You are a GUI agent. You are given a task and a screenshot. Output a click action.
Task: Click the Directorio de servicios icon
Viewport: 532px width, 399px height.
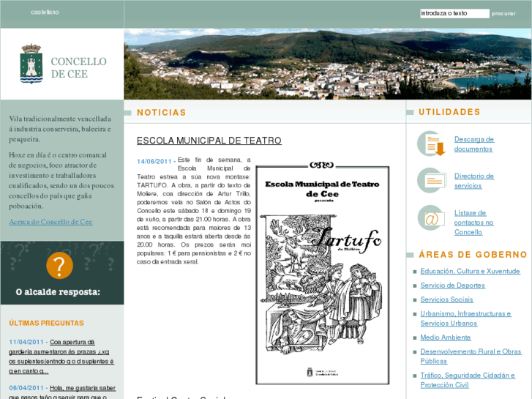click(432, 180)
